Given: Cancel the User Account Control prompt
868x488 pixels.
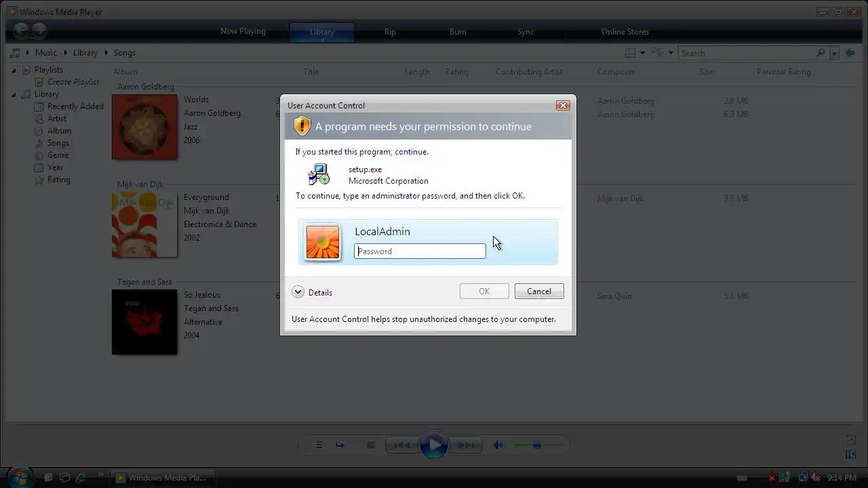Looking at the screenshot, I should pos(539,291).
